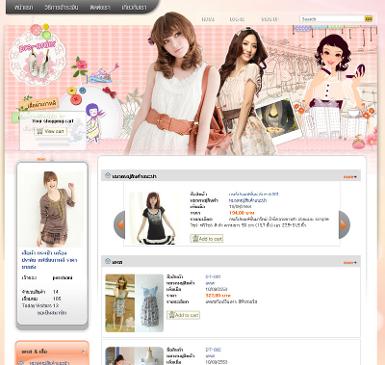The height and width of the screenshot is (365, 385).
Task: Open the blue floral dress product thumbnail
Action: (134, 303)
